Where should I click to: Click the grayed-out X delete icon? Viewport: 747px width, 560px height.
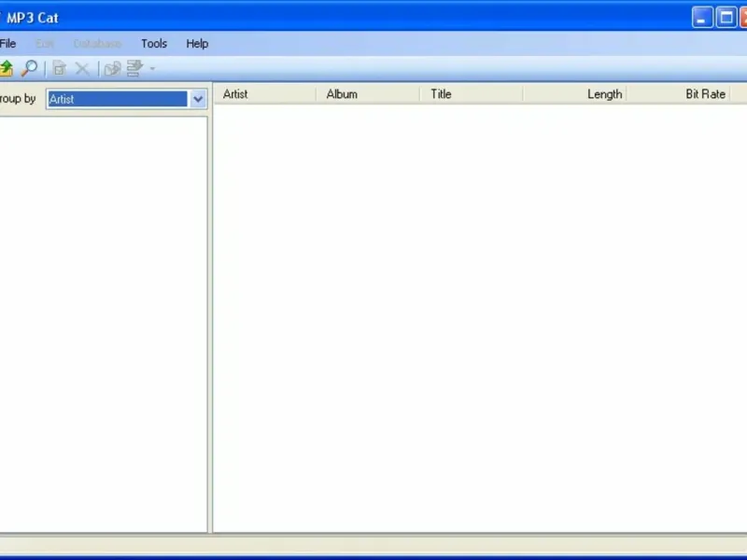[x=82, y=68]
